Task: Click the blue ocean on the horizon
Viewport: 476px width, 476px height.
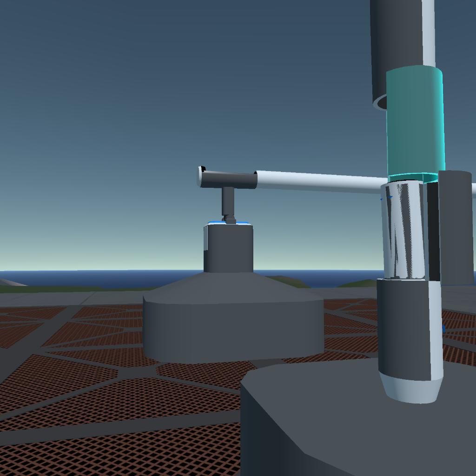Action: click(93, 278)
